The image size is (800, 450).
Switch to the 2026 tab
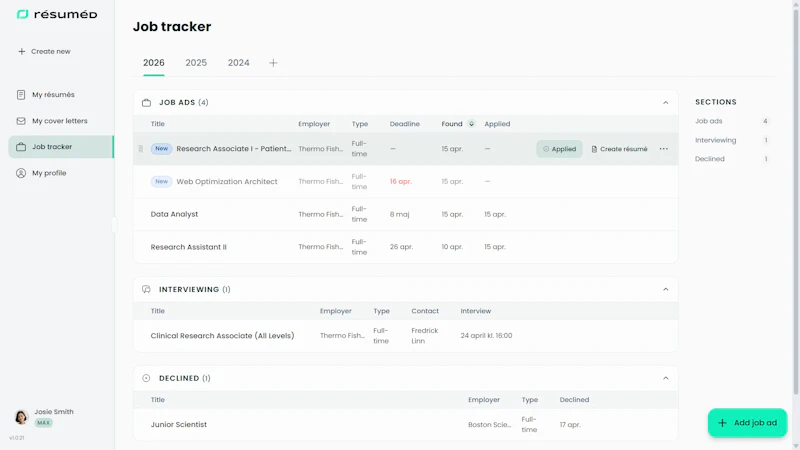[154, 63]
